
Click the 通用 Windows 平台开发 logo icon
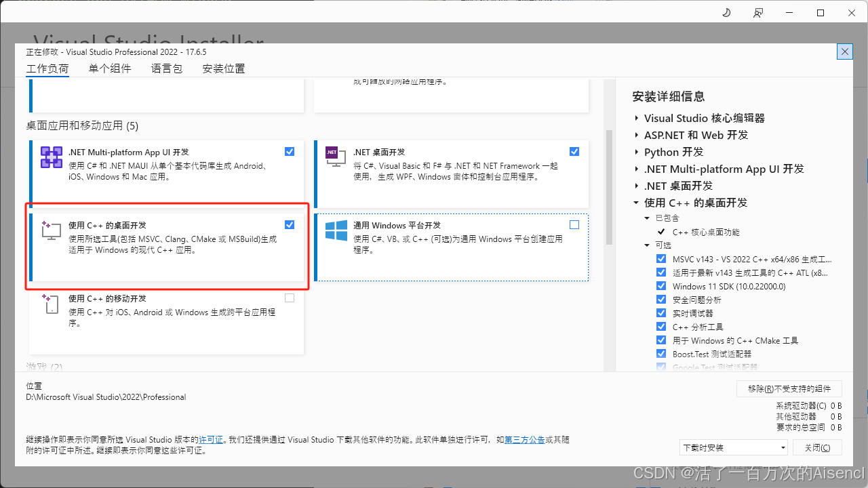click(x=336, y=230)
